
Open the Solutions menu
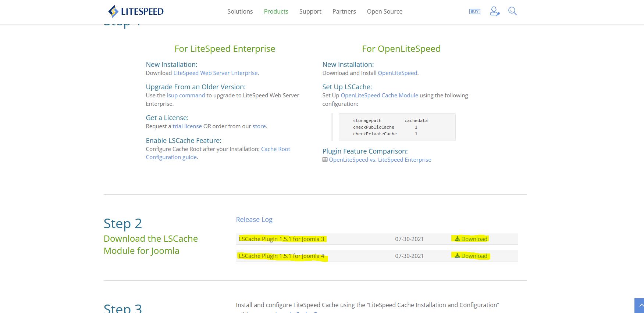tap(240, 11)
